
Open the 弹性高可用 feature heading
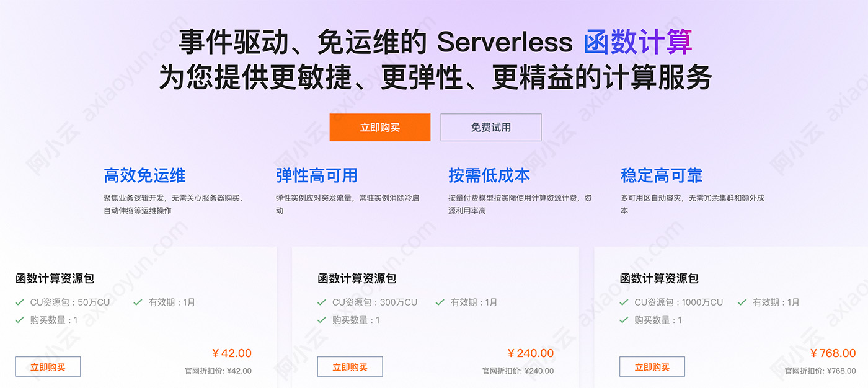point(317,175)
